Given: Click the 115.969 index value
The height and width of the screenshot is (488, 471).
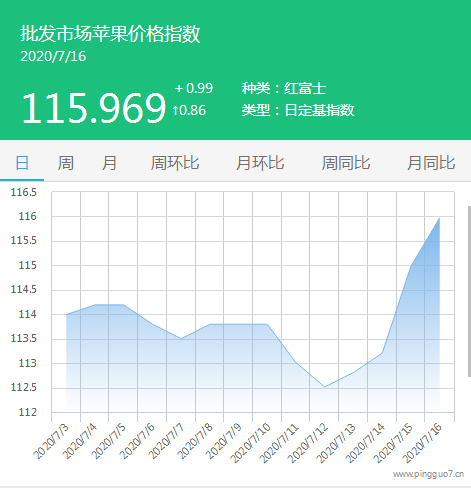Looking at the screenshot, I should 94,108.
